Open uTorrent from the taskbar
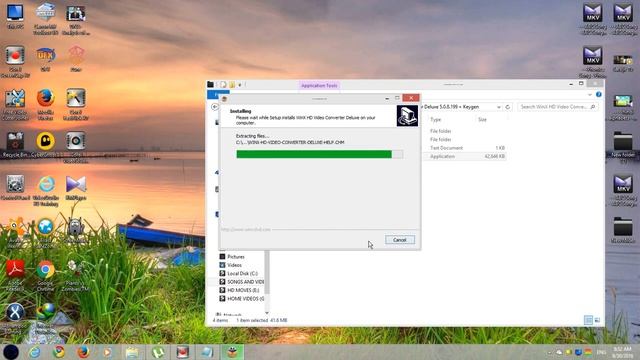 [x=158, y=352]
